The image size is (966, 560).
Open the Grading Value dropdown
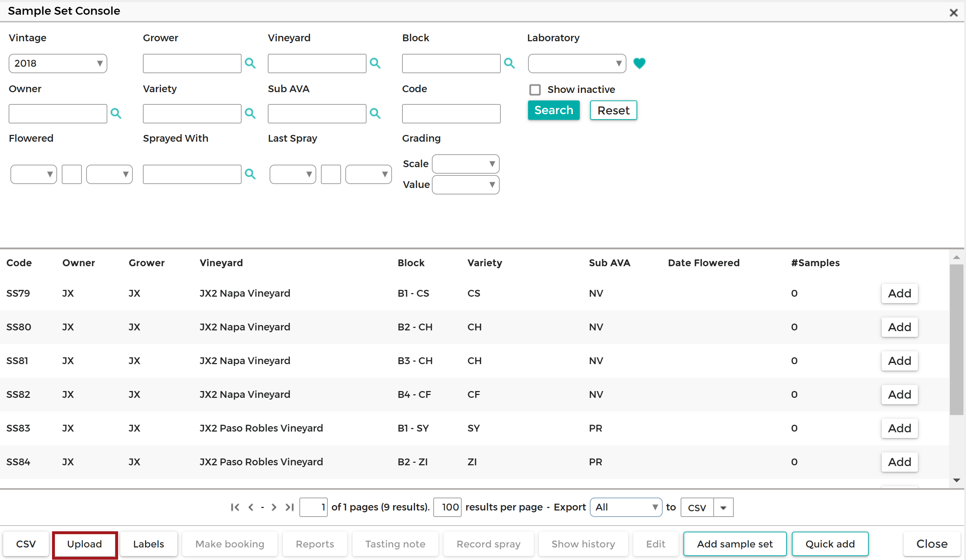[465, 185]
